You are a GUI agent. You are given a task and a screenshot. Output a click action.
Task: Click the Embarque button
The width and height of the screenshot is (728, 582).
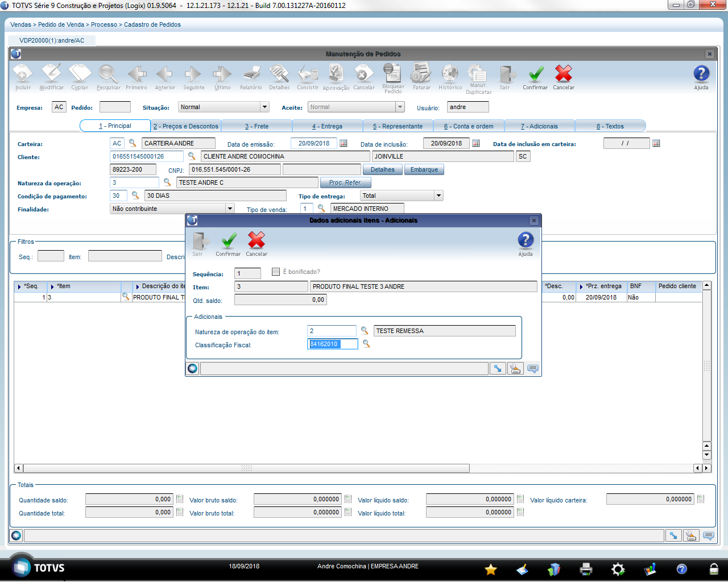coord(424,169)
